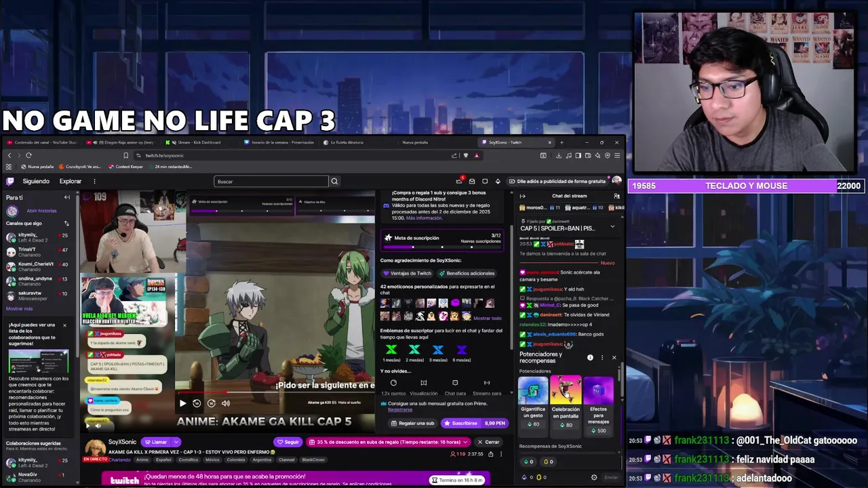Screen dimensions: 868x488
Task: Click Dile adiós a publicidad button
Action: point(556,181)
